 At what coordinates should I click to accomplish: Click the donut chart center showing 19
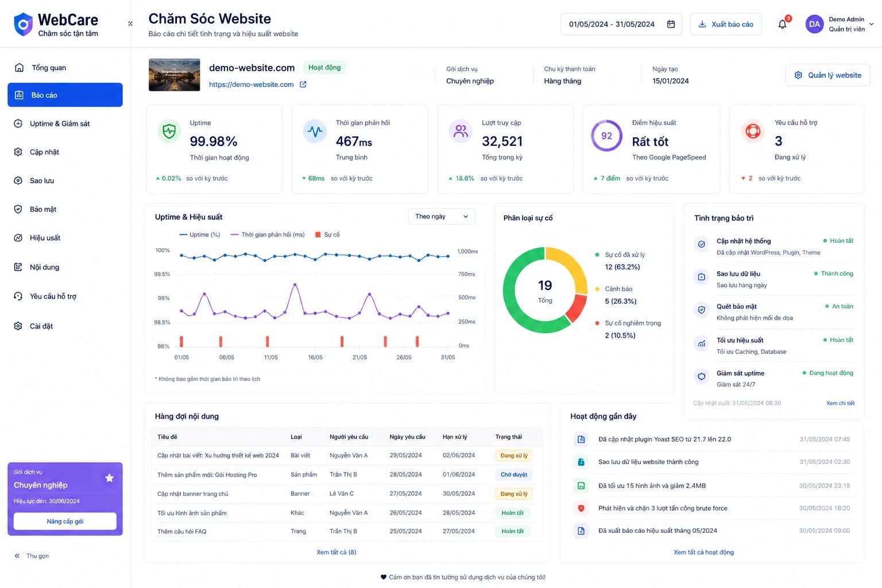click(x=545, y=290)
